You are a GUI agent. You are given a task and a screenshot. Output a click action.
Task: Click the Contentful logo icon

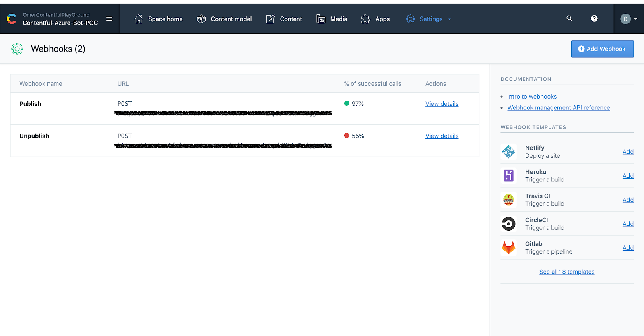click(x=12, y=19)
